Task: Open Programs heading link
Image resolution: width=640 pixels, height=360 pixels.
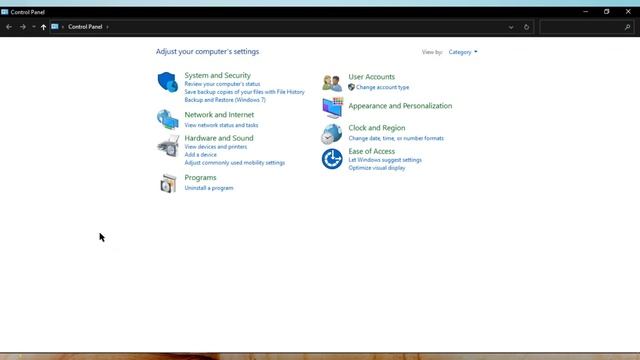Action: pyautogui.click(x=200, y=178)
